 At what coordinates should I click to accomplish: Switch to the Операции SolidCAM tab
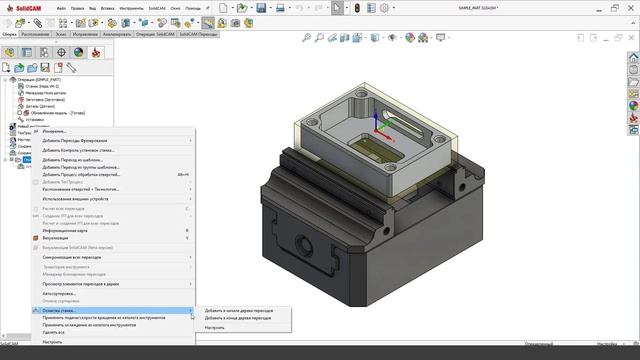tap(155, 34)
